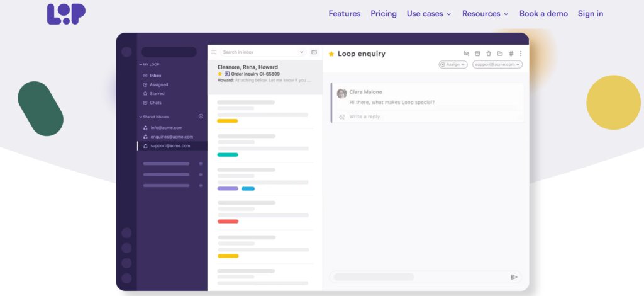The height and width of the screenshot is (296, 644).
Task: Click the Sign in link
Action: point(590,14)
